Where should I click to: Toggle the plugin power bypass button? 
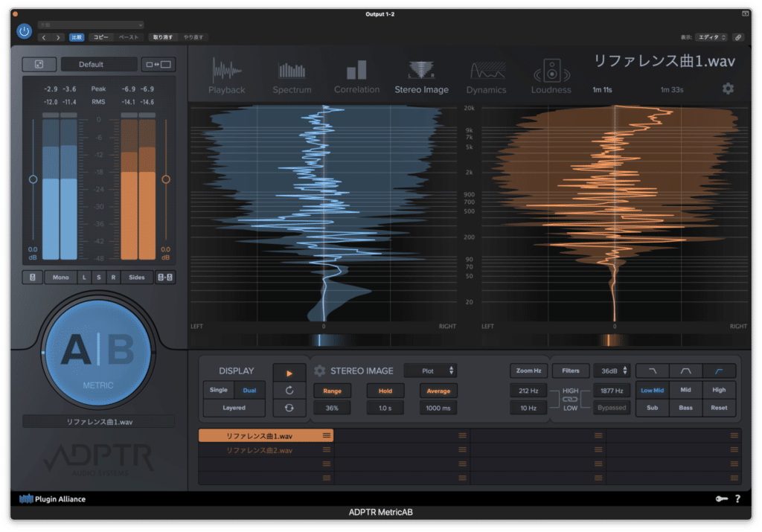(x=24, y=31)
